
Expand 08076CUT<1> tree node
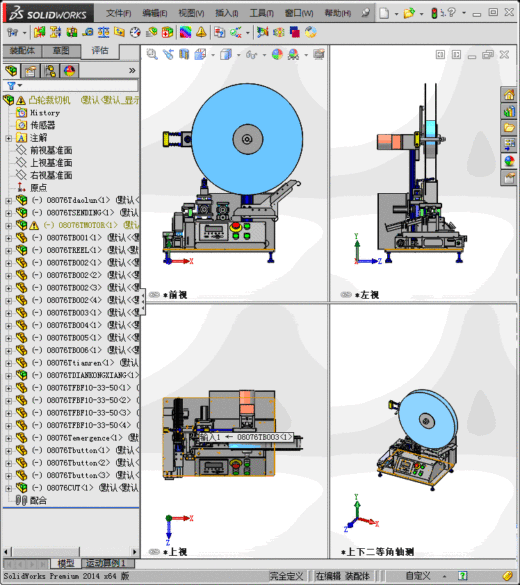pos(8,488)
